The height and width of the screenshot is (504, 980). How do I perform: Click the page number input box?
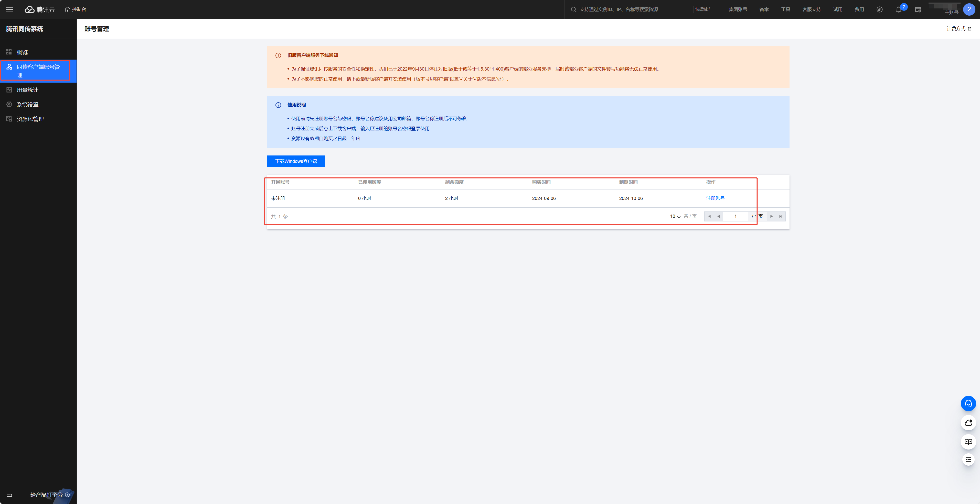coord(735,216)
